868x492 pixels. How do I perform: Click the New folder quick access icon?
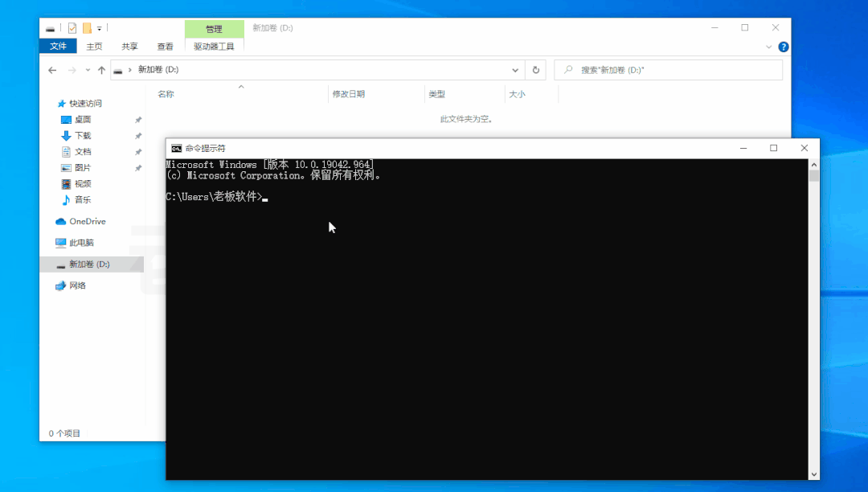click(x=87, y=27)
